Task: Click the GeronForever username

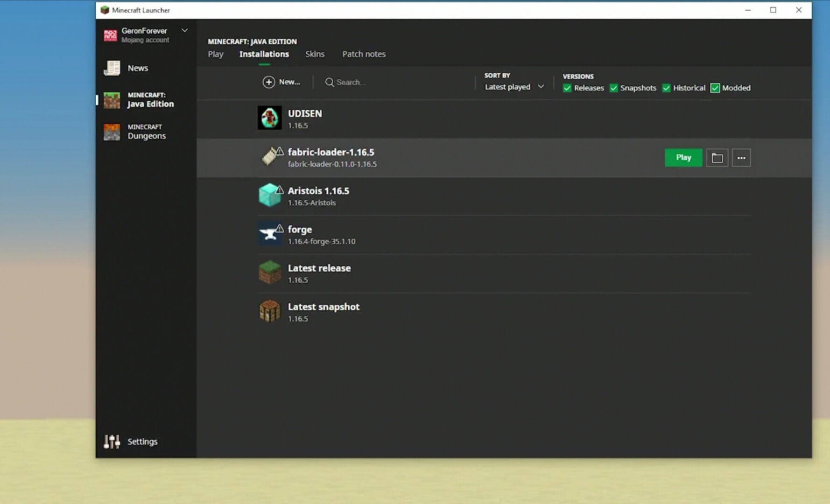Action: (144, 31)
